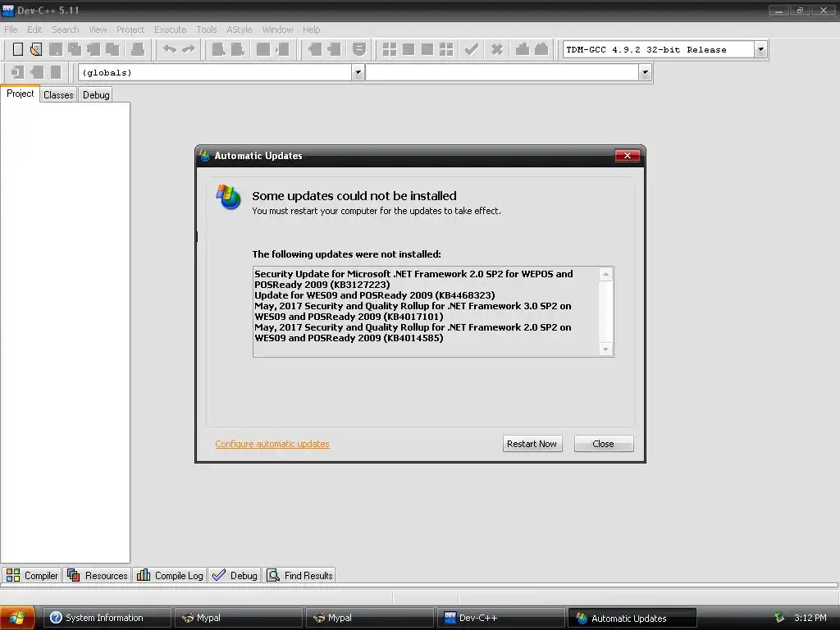Click the Profile Analysis toolbar icon
The image size is (840, 630).
click(x=523, y=49)
